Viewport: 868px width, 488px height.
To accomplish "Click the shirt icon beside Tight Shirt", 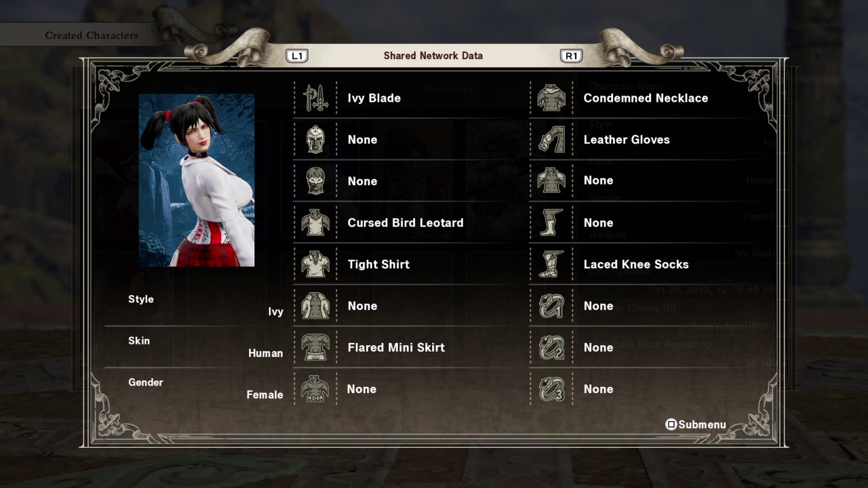I will 315,264.
